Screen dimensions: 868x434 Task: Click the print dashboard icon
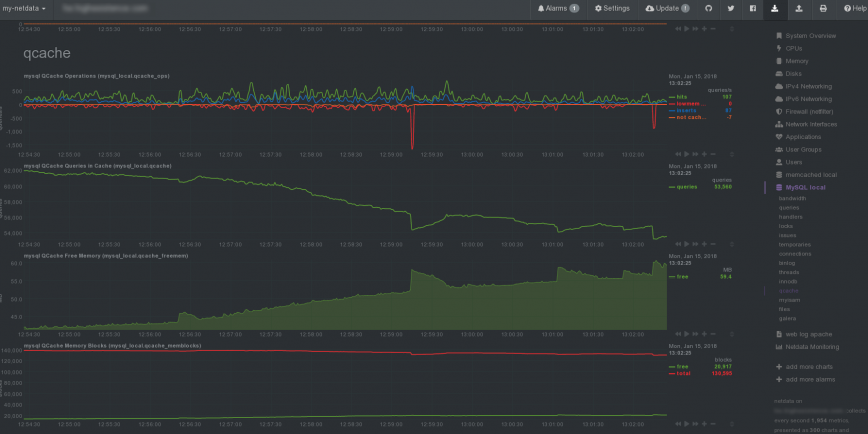[822, 8]
